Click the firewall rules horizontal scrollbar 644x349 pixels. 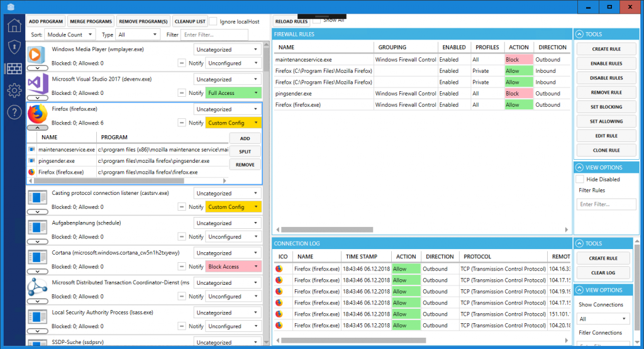tap(327, 230)
